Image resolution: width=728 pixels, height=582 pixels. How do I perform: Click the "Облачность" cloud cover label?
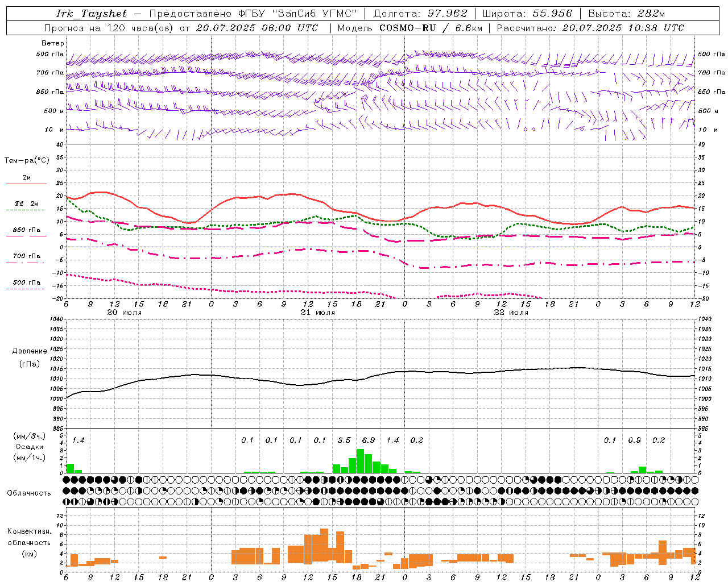coord(29,493)
